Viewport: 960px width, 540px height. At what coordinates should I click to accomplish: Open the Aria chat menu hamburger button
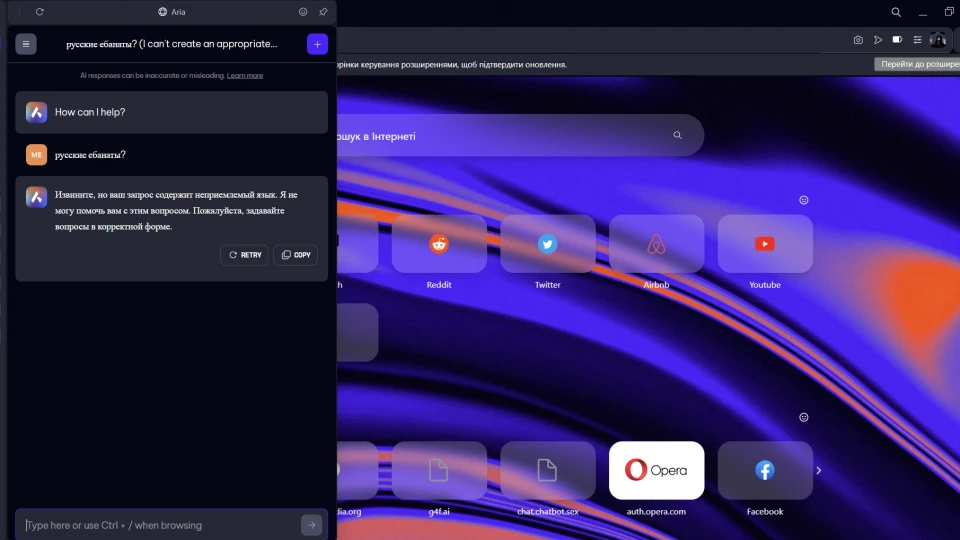click(x=26, y=44)
